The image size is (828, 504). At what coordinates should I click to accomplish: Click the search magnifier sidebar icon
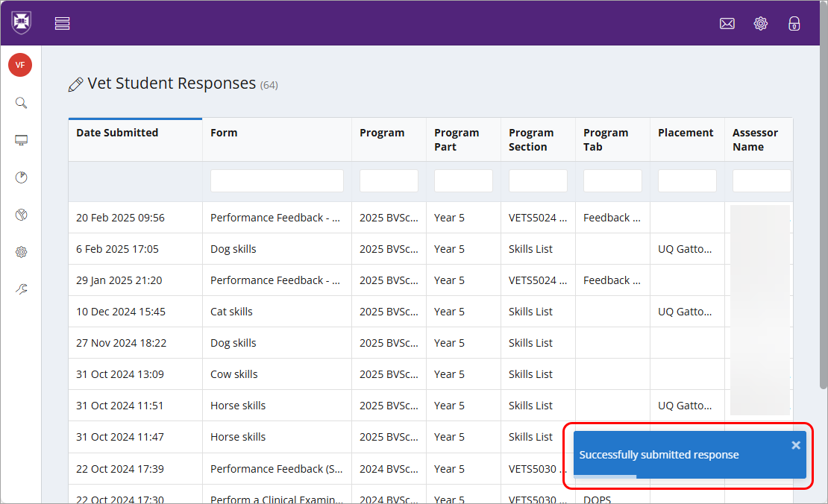21,103
